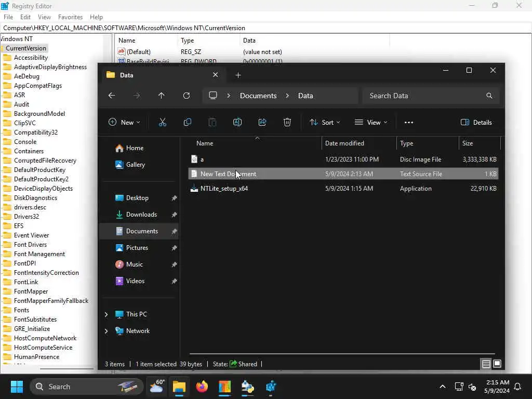The image size is (532, 399).
Task: Click the Registry Editor address path bar
Action: point(266,28)
